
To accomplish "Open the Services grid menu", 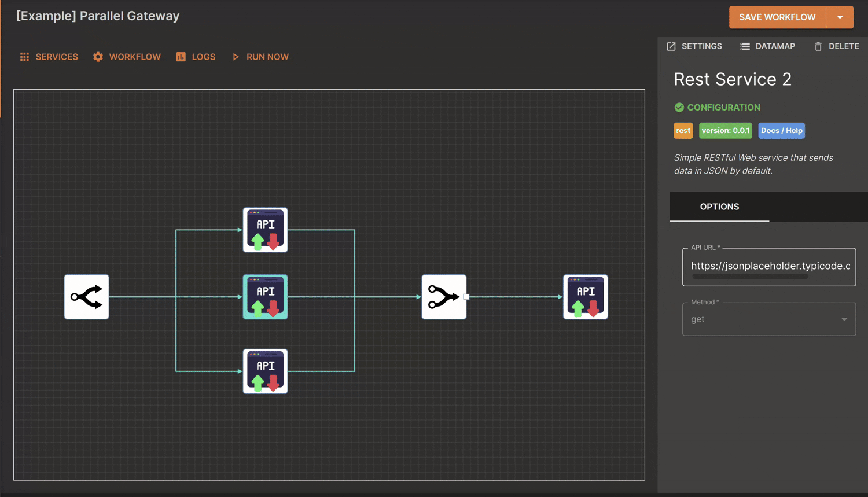I will (49, 57).
